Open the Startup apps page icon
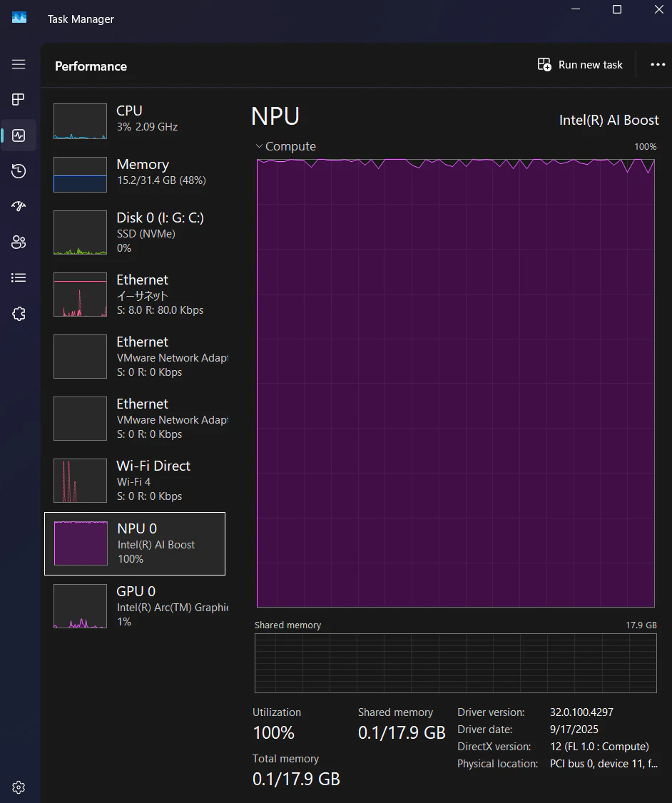 [19, 206]
